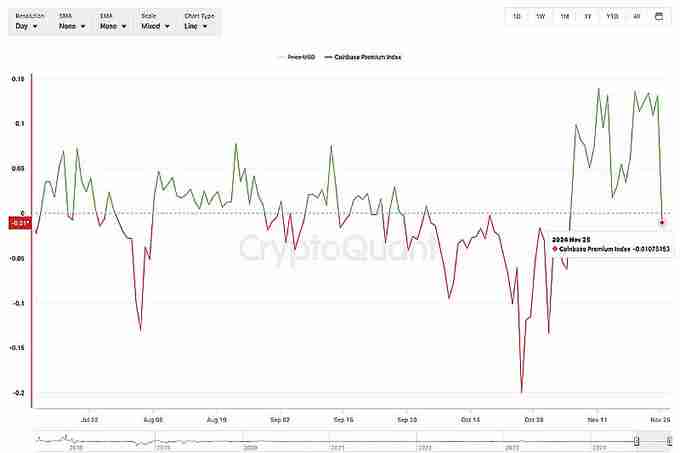Select the 1D time range
This screenshot has width=680, height=453.
pos(516,16)
